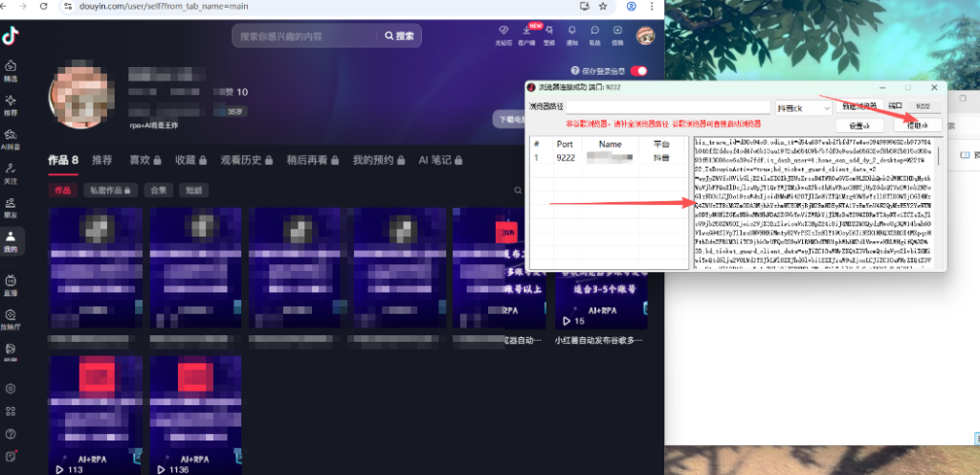Select row 1 port 9222 in table

608,158
